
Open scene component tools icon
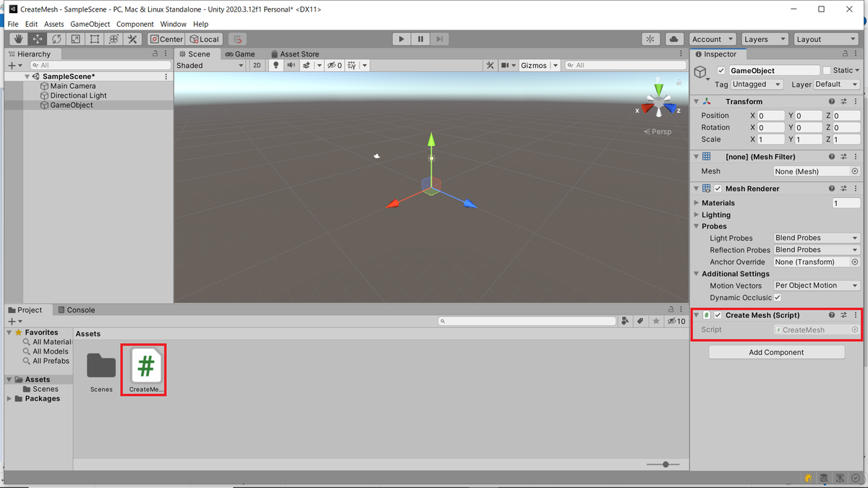[x=490, y=65]
